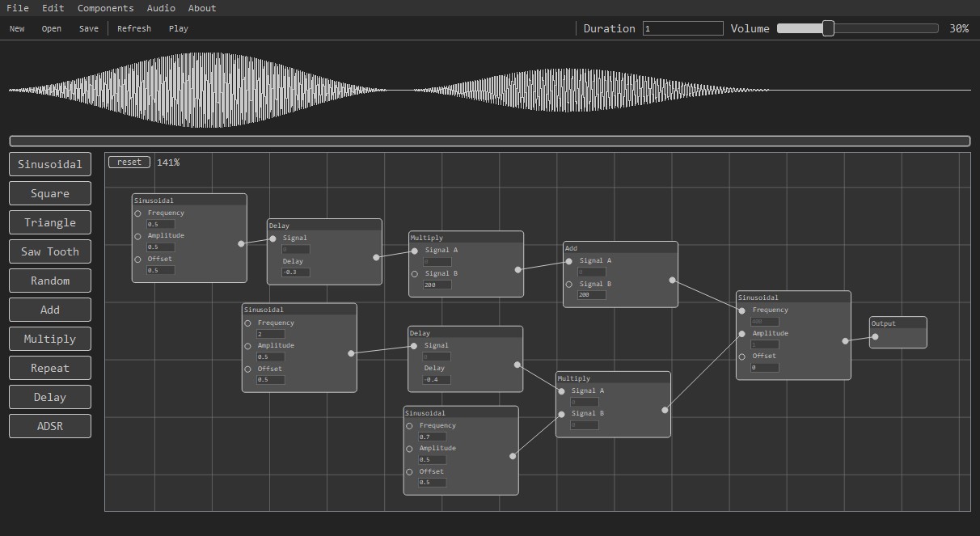Add an ADSR envelope component
This screenshot has height=536, width=980.
pyautogui.click(x=49, y=426)
